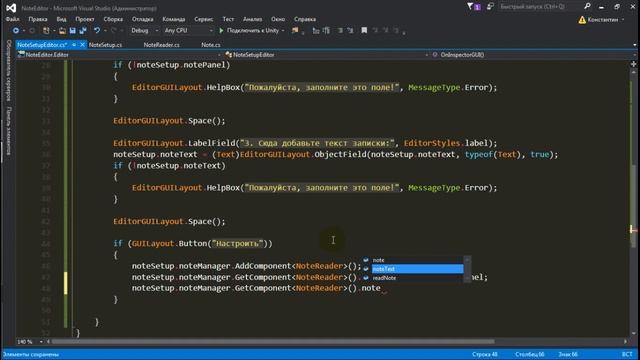This screenshot has height=360, width=640.
Task: Open the OnInspectorGUI member dropdown
Action: point(534,55)
